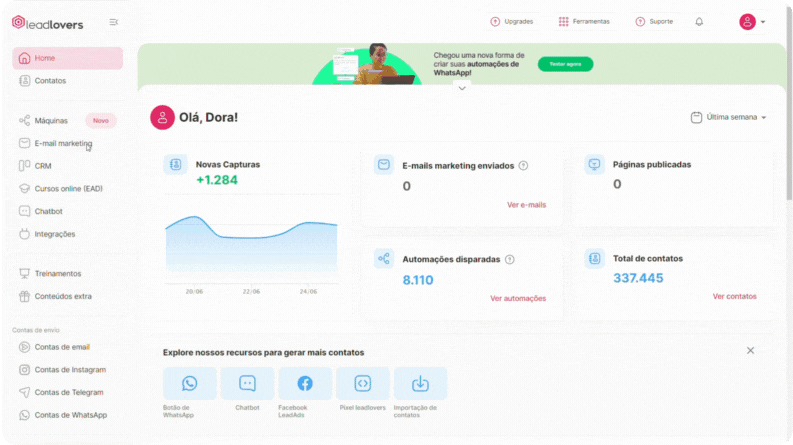793x445 pixels.
Task: Select the Pixel leadlovers code icon
Action: pos(363,384)
